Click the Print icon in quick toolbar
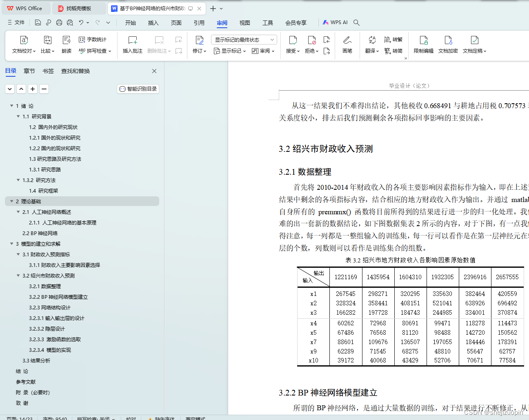This screenshot has height=420, width=529. [59, 22]
